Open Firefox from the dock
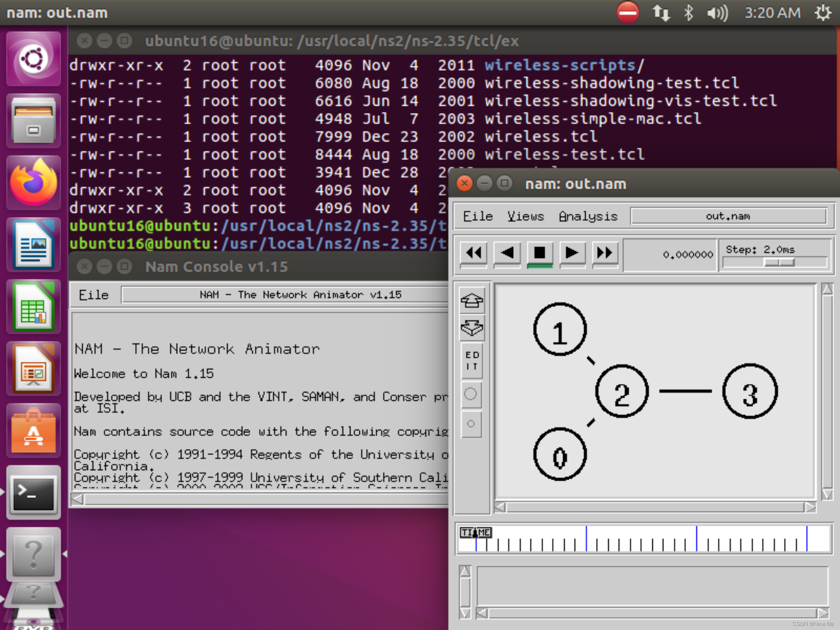The height and width of the screenshot is (630, 840). tap(34, 183)
